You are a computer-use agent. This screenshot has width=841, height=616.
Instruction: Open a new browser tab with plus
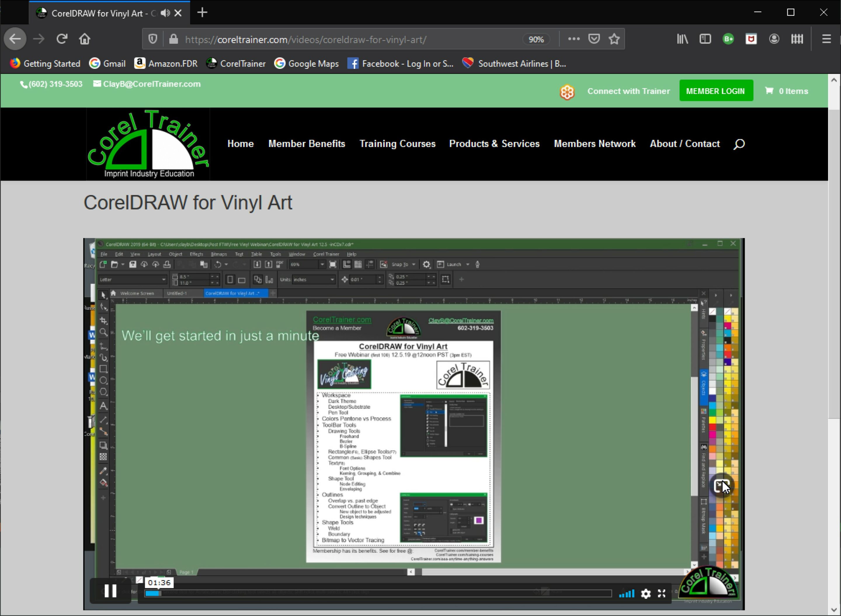[x=202, y=13]
